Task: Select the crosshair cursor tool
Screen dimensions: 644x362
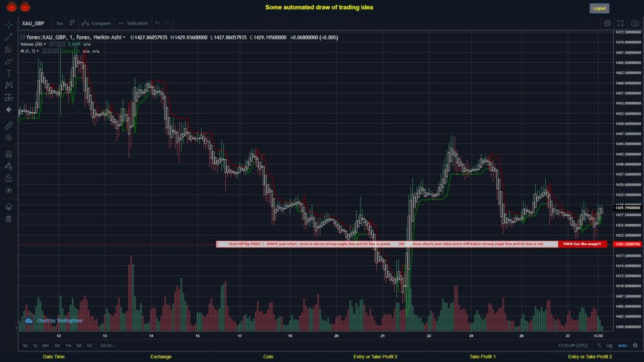Action: tap(9, 25)
